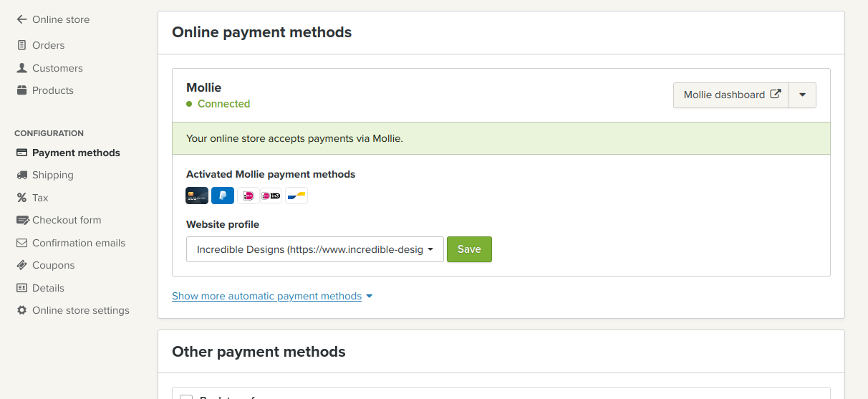Click the iDEAL in3 payment icon
Screen dimensions: 868x399
pos(271,196)
